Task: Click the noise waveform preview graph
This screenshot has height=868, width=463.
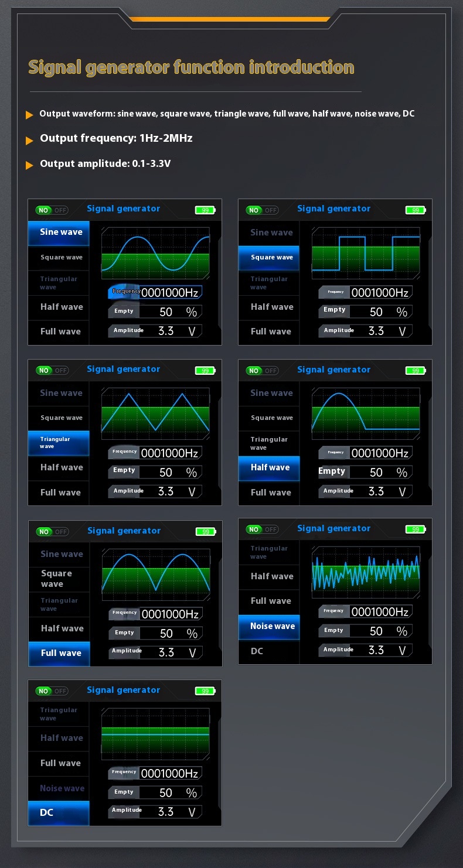Action: coord(366,572)
